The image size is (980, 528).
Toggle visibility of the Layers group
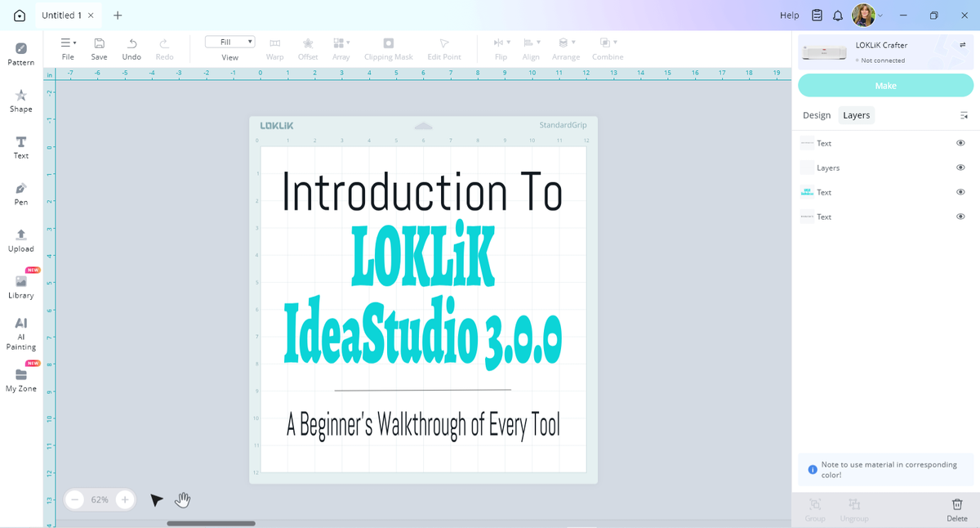point(960,168)
